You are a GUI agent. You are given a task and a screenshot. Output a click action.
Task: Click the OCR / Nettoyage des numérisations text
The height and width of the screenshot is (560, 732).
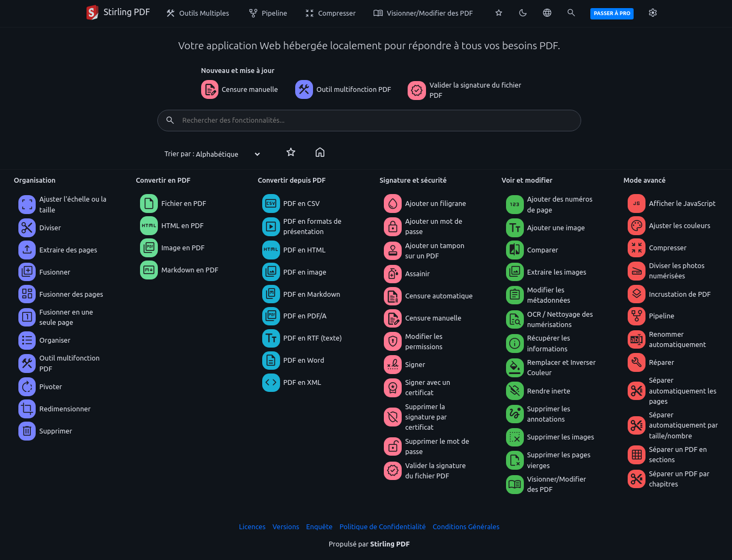(560, 319)
